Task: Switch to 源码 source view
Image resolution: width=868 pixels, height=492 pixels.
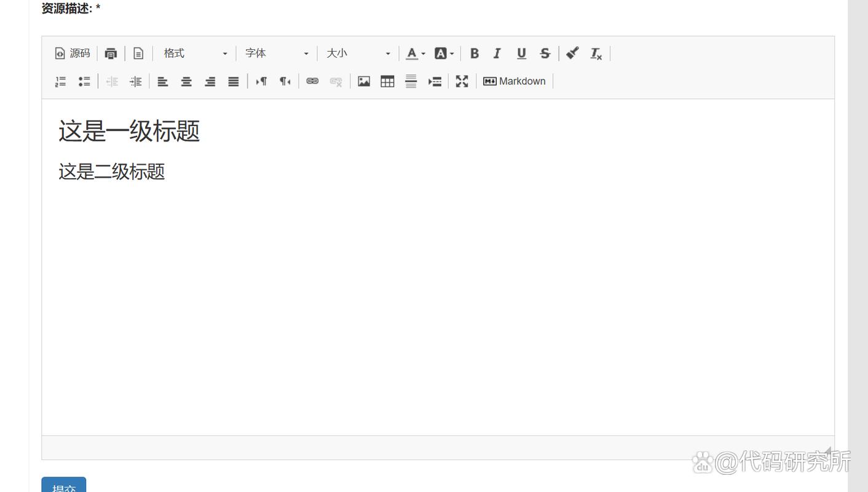Action: point(73,54)
